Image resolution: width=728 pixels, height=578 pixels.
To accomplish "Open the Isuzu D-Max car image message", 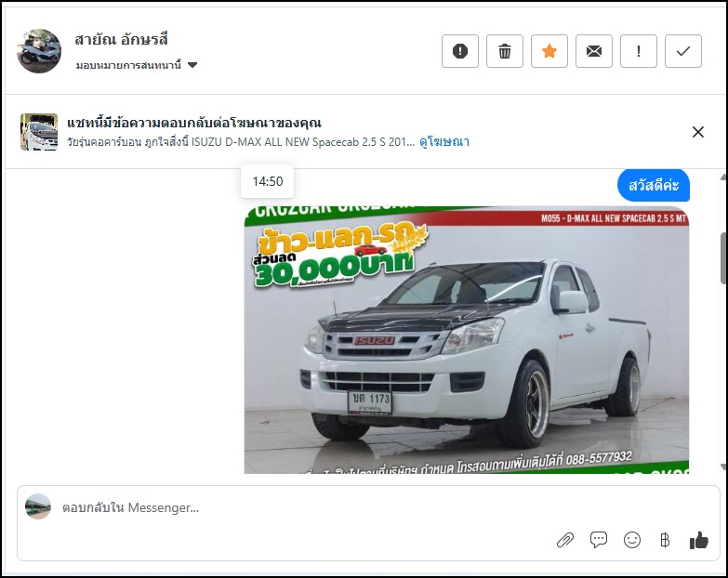I will tap(467, 340).
